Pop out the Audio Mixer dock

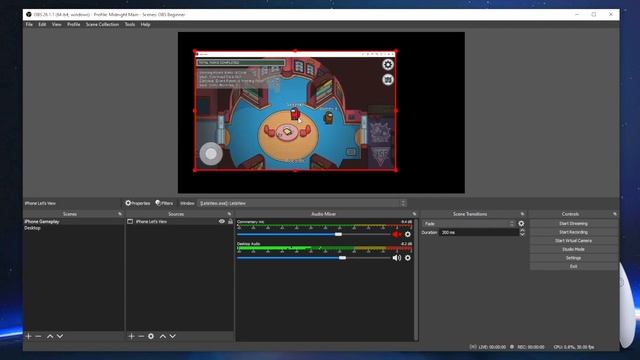click(x=414, y=214)
